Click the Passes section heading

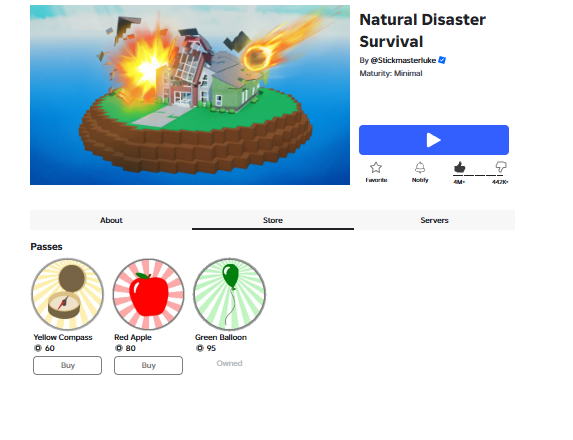(46, 247)
